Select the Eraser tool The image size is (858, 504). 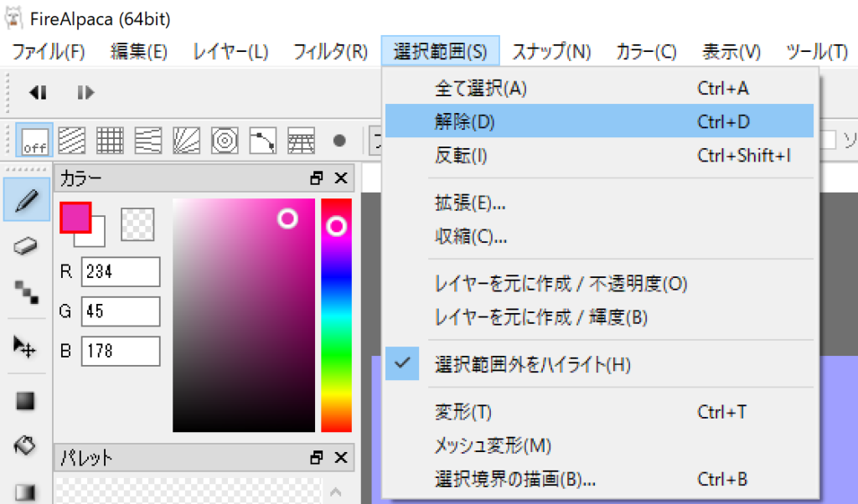coord(27,245)
